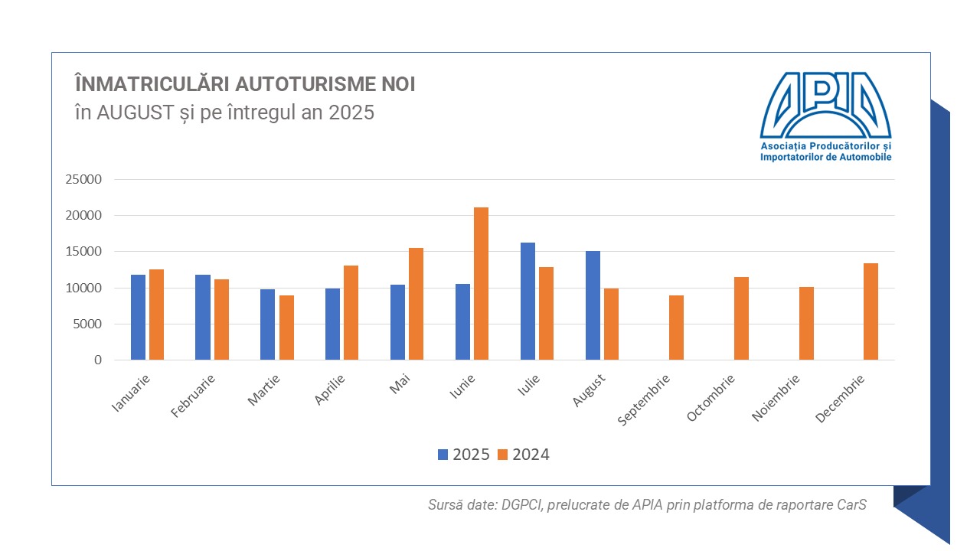The height and width of the screenshot is (551, 980).
Task: Click the orange 2024 bar for Octombrie
Action: (x=741, y=318)
